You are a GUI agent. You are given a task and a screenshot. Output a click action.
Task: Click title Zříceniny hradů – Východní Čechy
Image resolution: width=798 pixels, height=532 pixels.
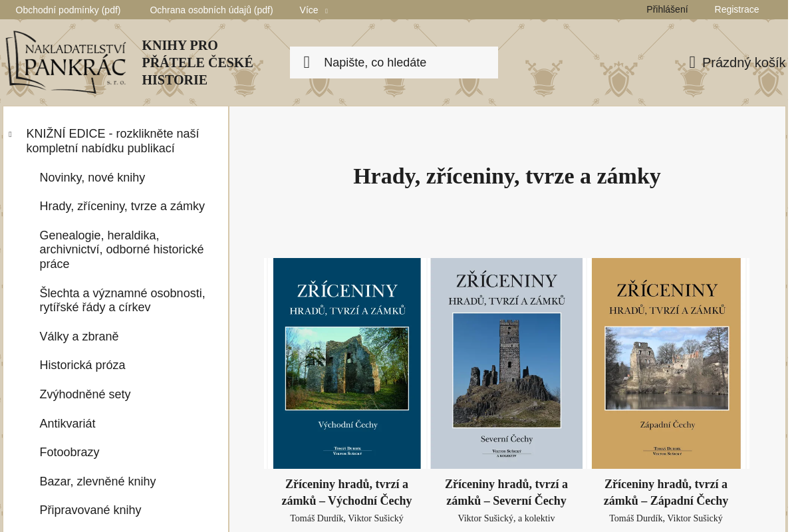(x=346, y=492)
